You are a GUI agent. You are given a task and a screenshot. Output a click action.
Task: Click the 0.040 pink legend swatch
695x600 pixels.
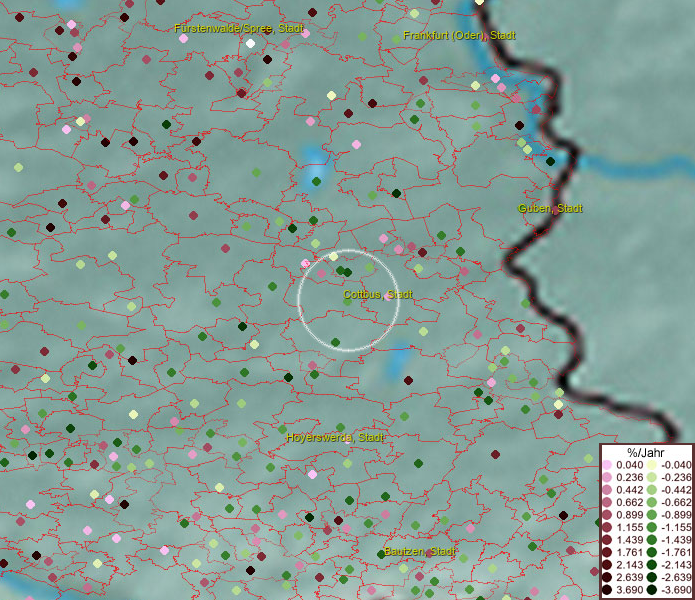point(607,465)
